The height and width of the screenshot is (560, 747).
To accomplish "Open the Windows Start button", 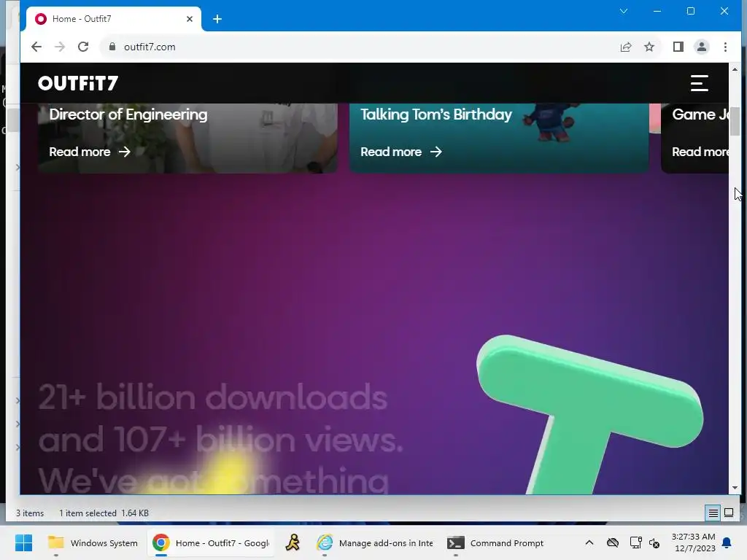I will (23, 542).
